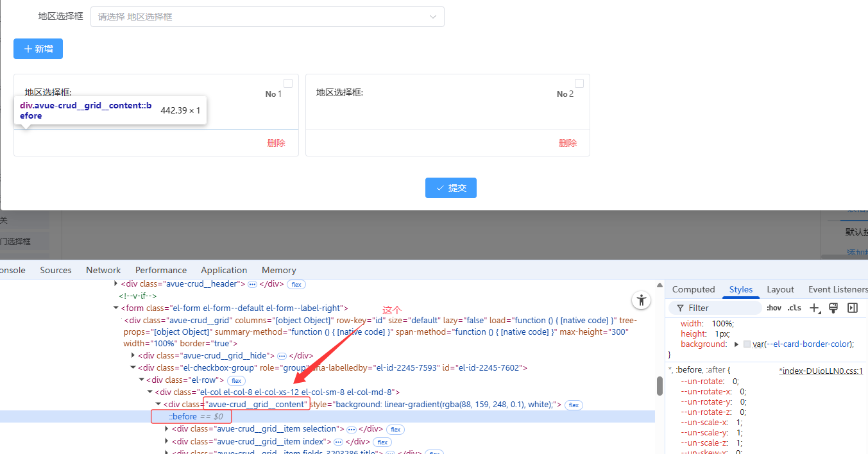Check the selection box on card No 2
Viewport: 868px width, 454px height.
tap(579, 83)
